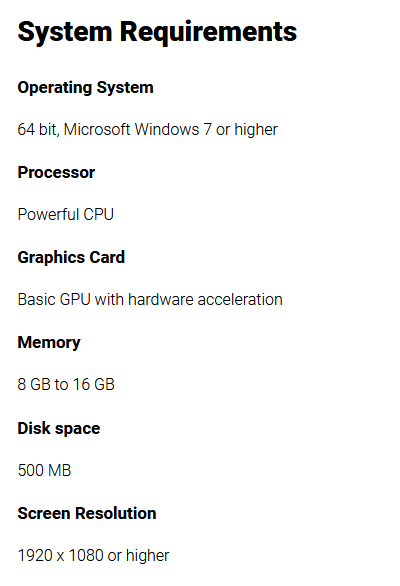Click the word Microsoft in OS line

click(97, 130)
